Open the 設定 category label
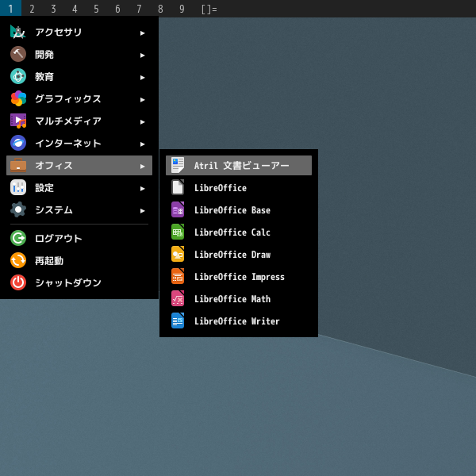 click(44, 187)
